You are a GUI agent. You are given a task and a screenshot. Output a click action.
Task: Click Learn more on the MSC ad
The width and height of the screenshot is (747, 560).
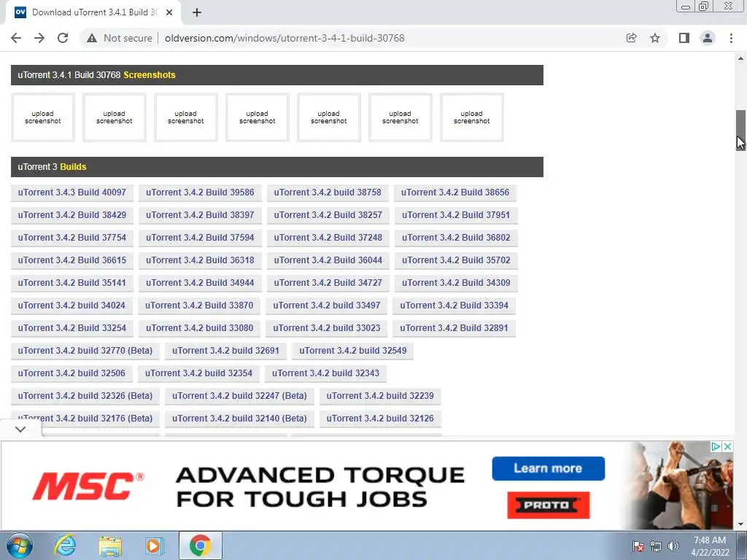549,469
